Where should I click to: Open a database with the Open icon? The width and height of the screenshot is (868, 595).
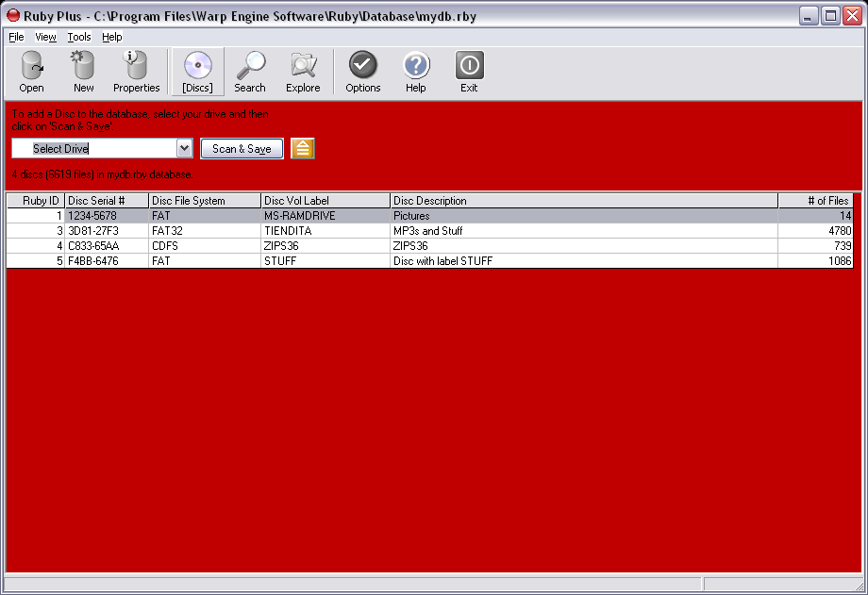click(x=31, y=72)
